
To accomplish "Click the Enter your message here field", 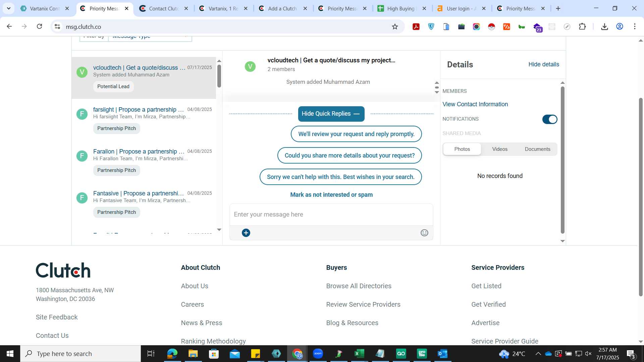I will pos(331,215).
